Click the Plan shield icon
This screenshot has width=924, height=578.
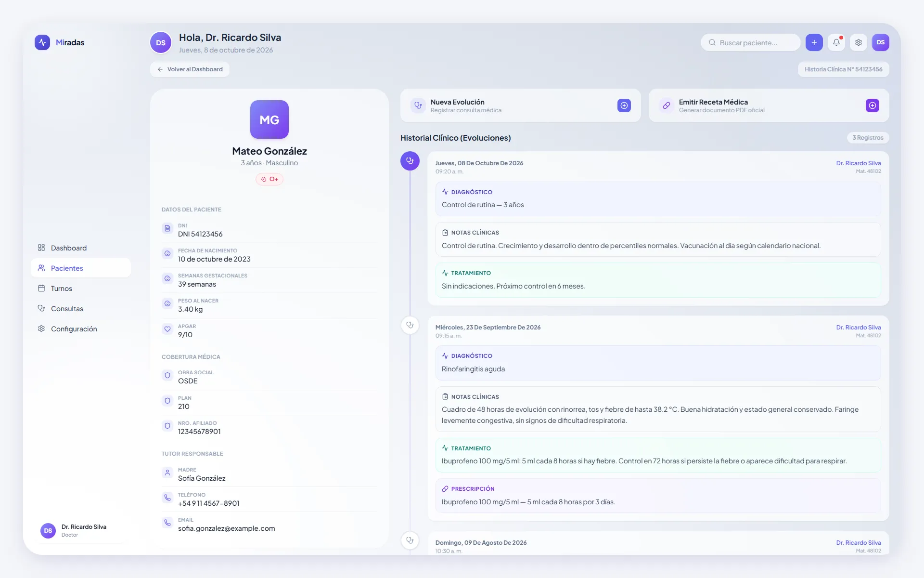167,401
